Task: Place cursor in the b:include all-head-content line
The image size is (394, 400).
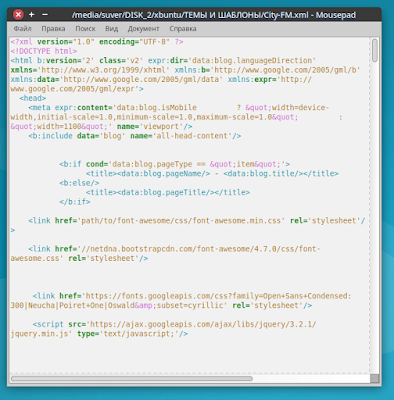Action: (x=135, y=136)
